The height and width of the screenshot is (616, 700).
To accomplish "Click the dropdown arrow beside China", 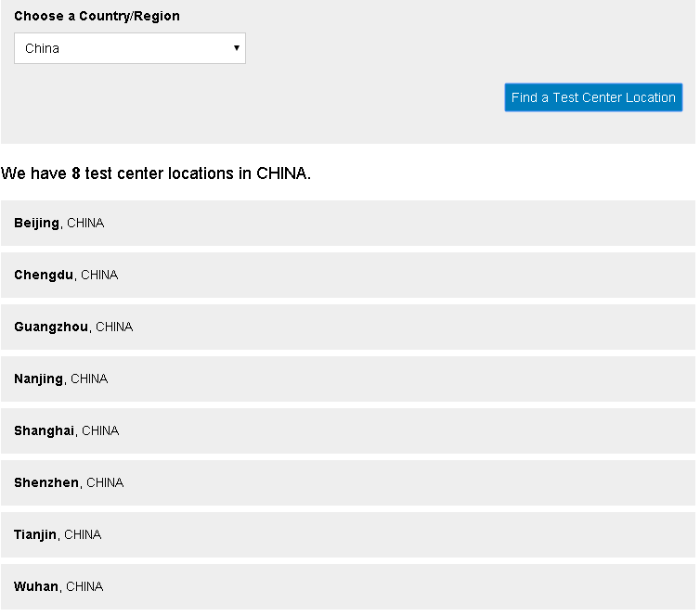I will (x=237, y=48).
